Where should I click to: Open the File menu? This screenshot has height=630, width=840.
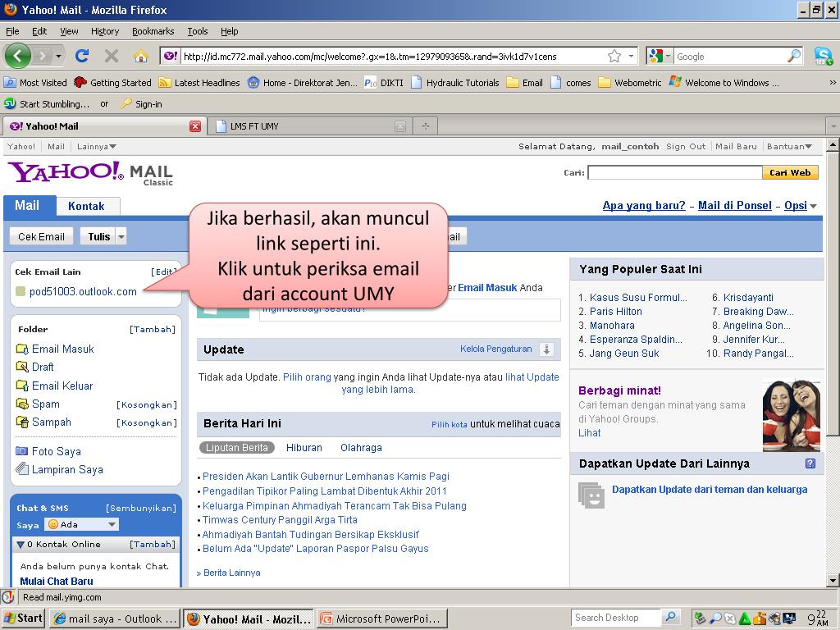pyautogui.click(x=12, y=31)
